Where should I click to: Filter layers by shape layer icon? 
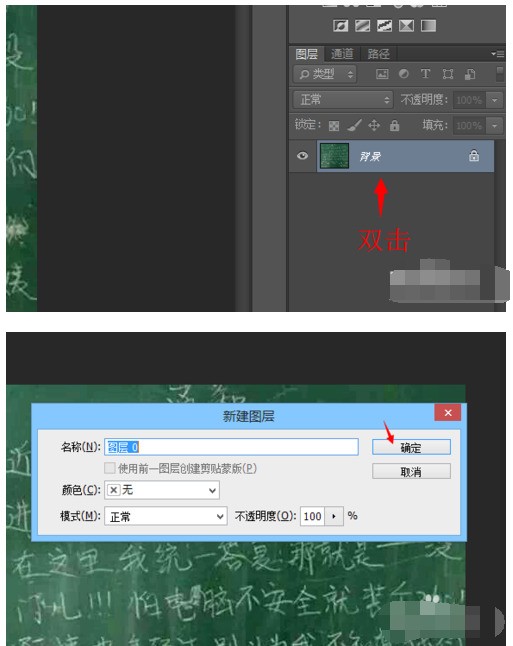coord(448,74)
